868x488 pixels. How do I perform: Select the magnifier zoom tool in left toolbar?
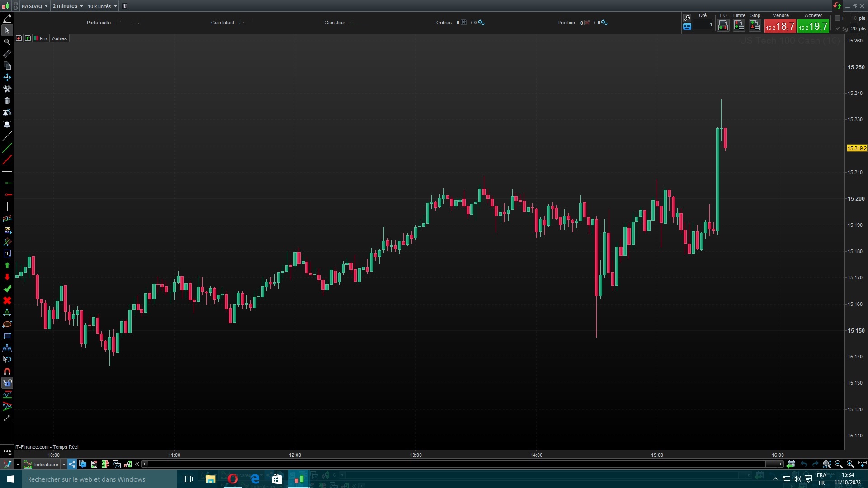coord(7,42)
